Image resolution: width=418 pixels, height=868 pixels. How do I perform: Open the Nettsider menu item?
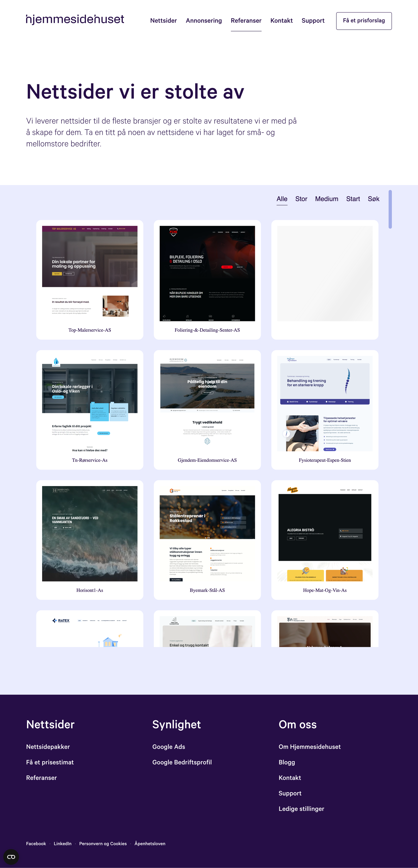coord(164,21)
